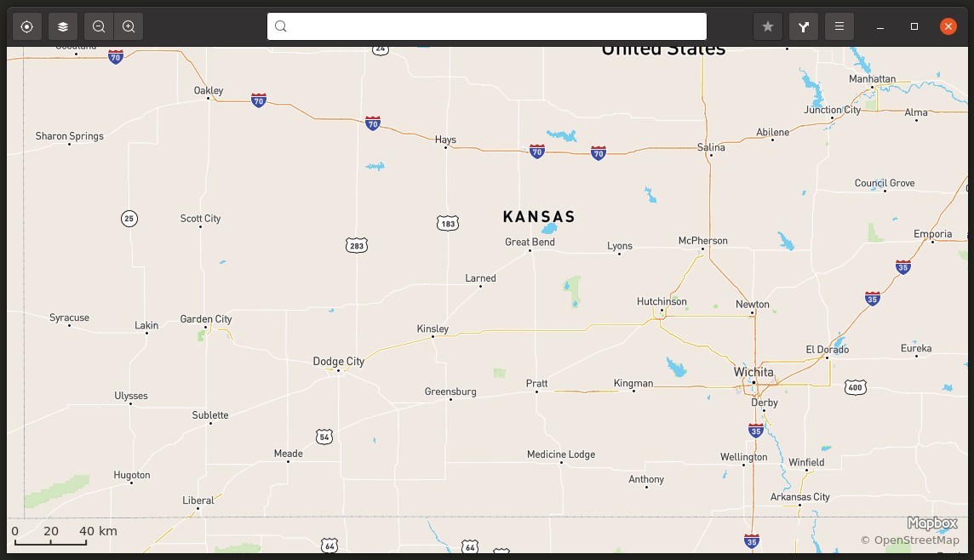This screenshot has height=560, width=974.
Task: Click the Wichita city label
Action: (x=753, y=372)
